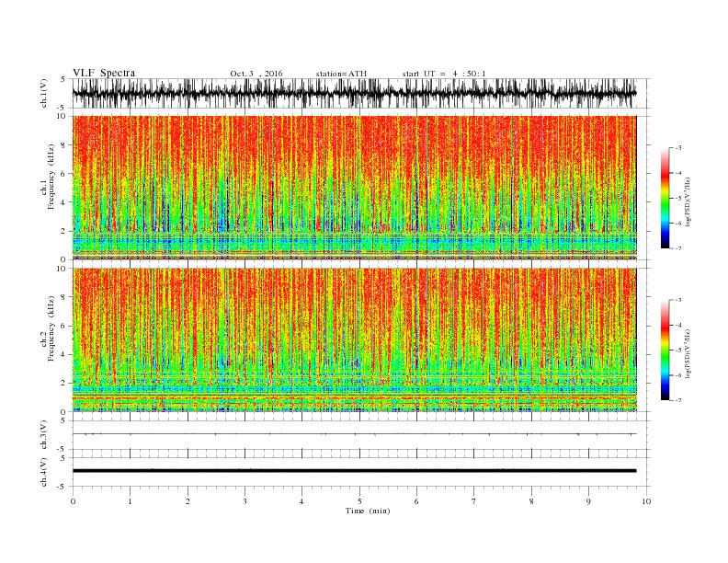Click the ch.1 Frequency (kHz) axis title
728x563 pixels.
(48, 178)
